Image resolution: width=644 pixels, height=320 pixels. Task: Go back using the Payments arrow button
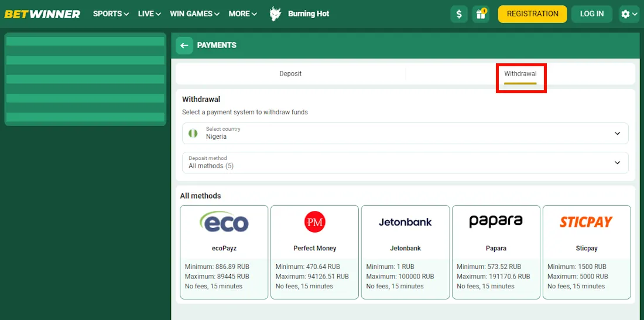(184, 46)
